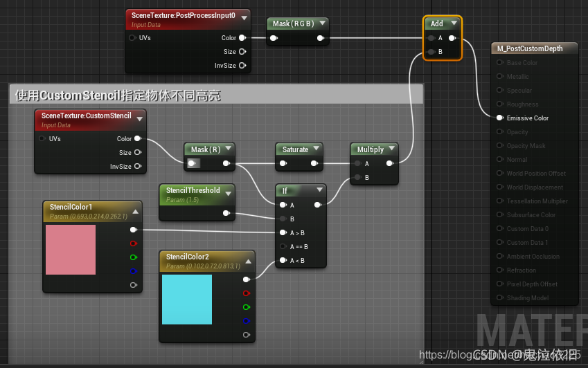This screenshot has width=588, height=368.
Task: Click the output pin of Mask (R G B) node
Action: coord(321,38)
